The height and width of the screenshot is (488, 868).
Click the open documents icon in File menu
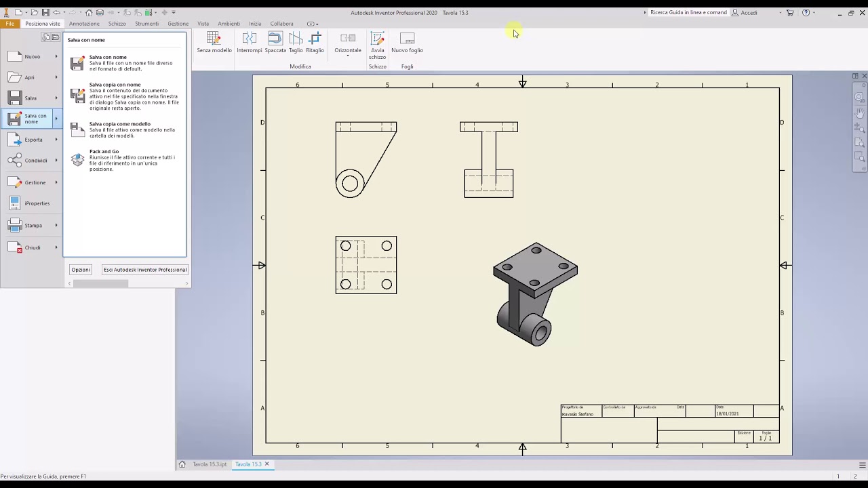pos(56,37)
